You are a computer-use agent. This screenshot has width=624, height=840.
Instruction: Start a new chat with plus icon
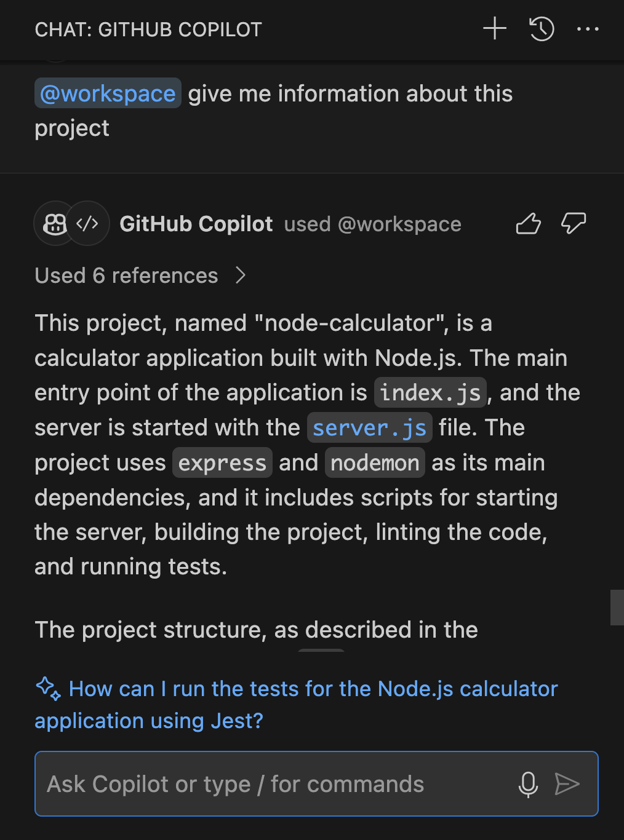[495, 29]
